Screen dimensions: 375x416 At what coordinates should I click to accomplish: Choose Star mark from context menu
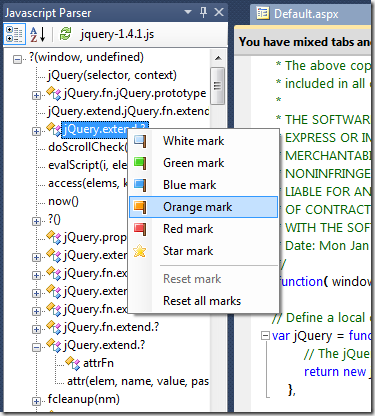(x=203, y=251)
